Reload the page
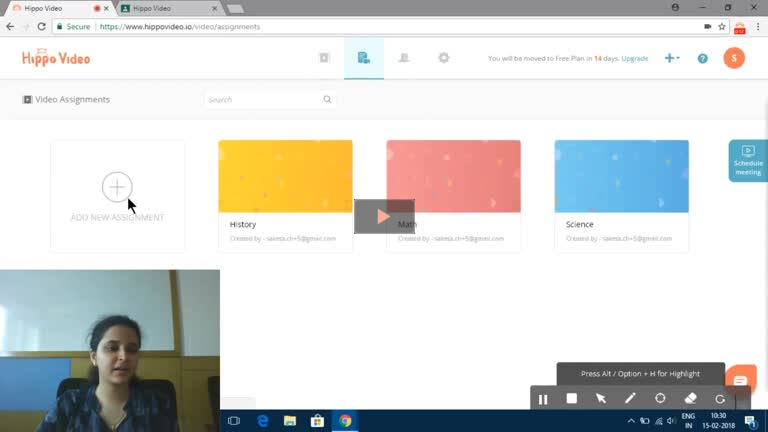The width and height of the screenshot is (768, 432). [x=42, y=27]
